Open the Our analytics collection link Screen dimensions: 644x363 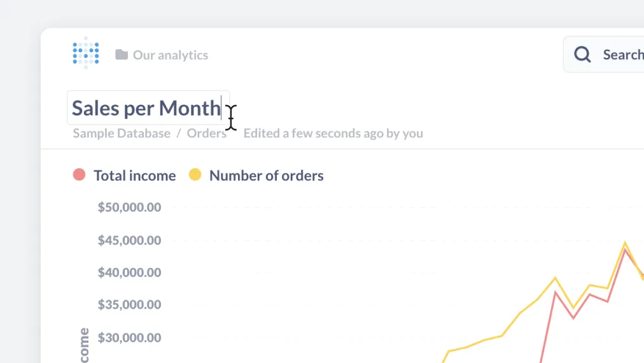[x=170, y=55]
